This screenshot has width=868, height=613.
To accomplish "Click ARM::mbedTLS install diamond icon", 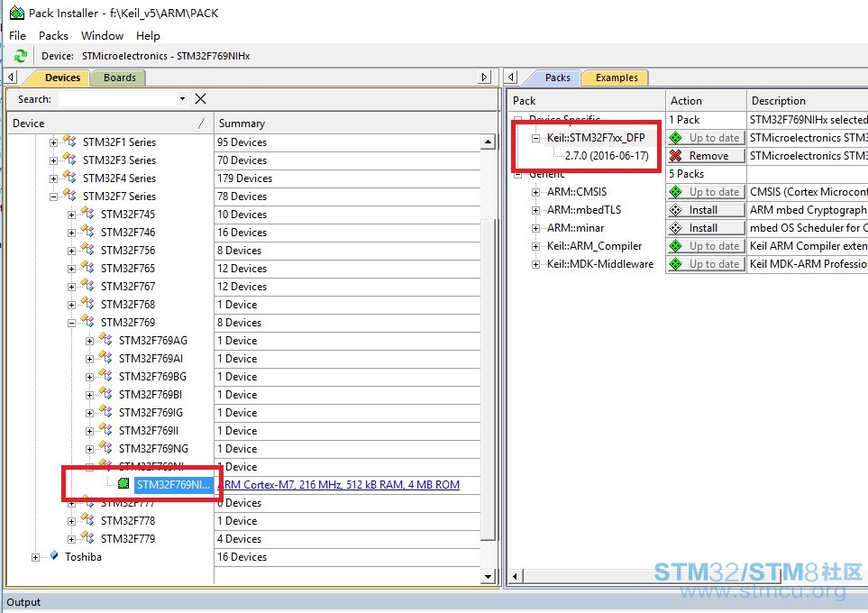I will coord(676,210).
